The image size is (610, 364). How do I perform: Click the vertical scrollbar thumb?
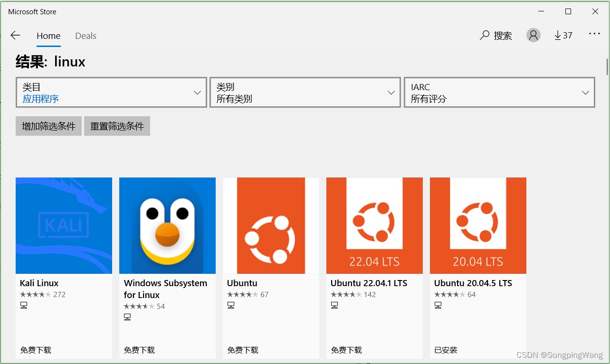coord(607,66)
